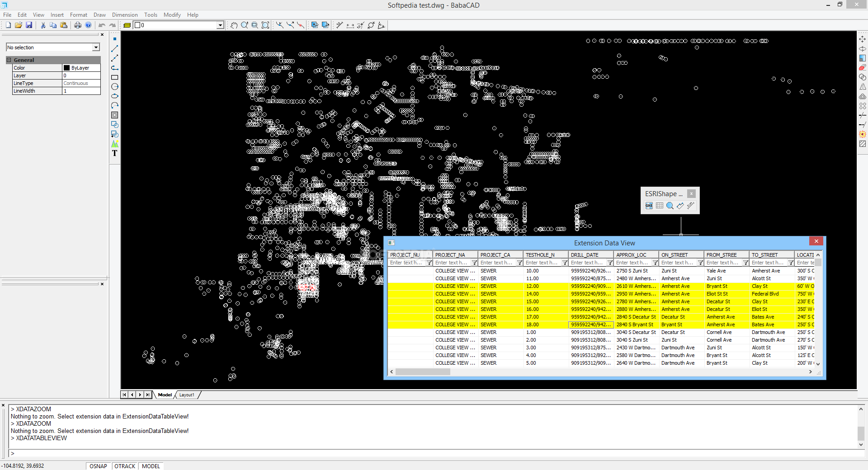
Task: Sort by the FROM_STREE column header
Action: (x=726, y=255)
